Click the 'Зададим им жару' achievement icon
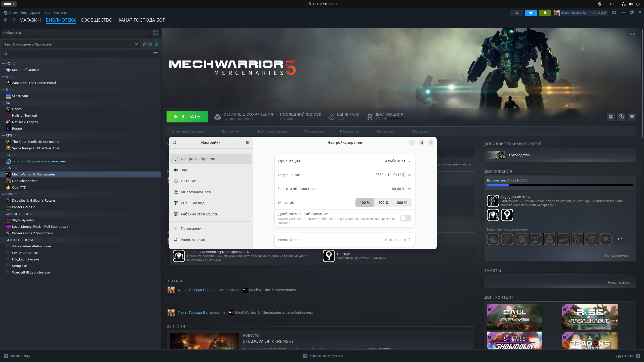The height and width of the screenshot is (362, 644). [493, 201]
